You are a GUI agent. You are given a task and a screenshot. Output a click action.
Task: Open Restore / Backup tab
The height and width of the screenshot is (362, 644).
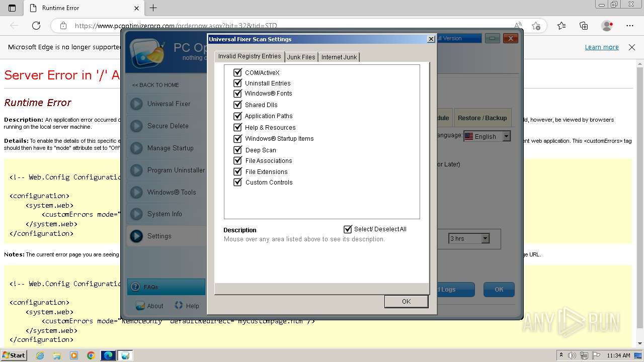tap(482, 118)
